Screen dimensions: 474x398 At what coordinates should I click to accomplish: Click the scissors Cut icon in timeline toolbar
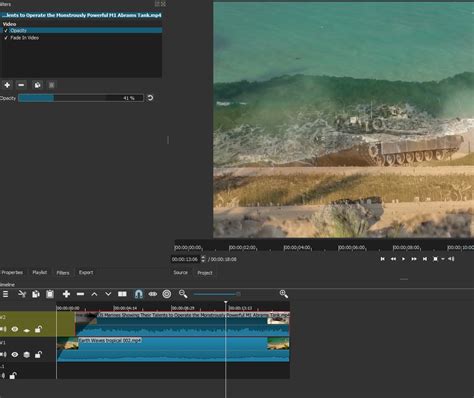tap(22, 294)
